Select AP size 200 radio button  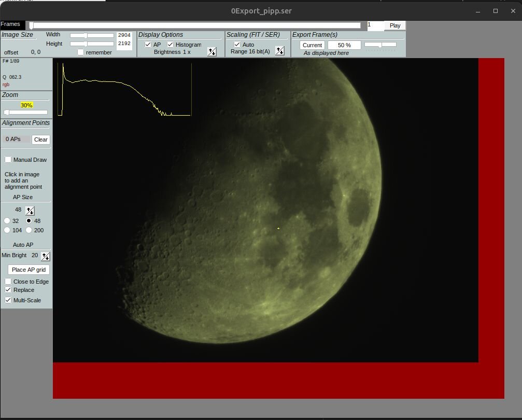29,230
